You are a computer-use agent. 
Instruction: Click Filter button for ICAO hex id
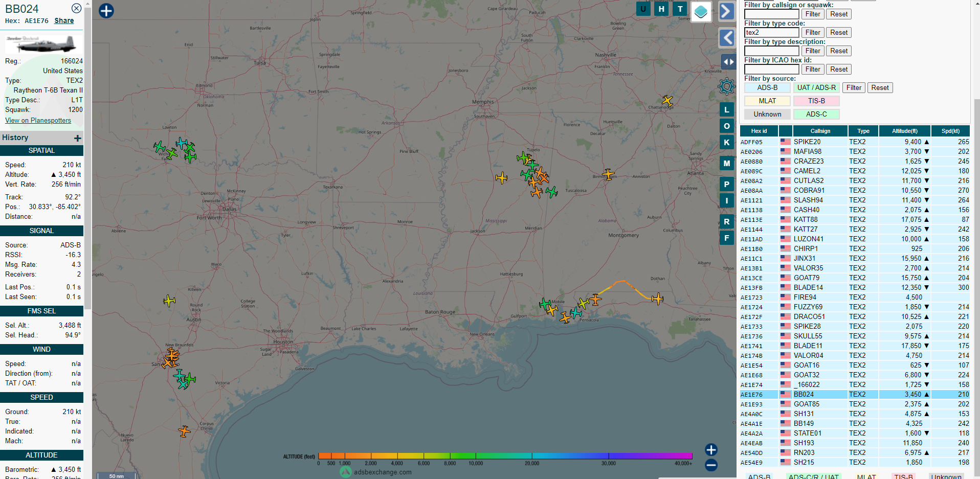pyautogui.click(x=813, y=70)
